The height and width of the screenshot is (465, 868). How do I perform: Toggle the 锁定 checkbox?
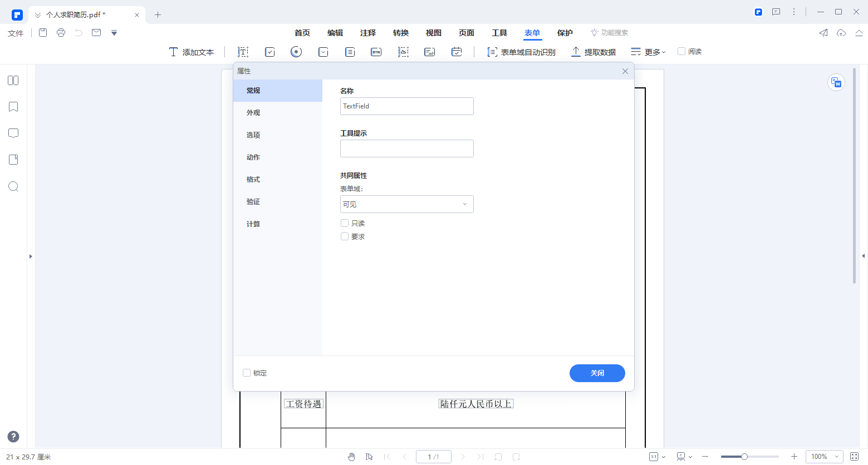coord(247,373)
